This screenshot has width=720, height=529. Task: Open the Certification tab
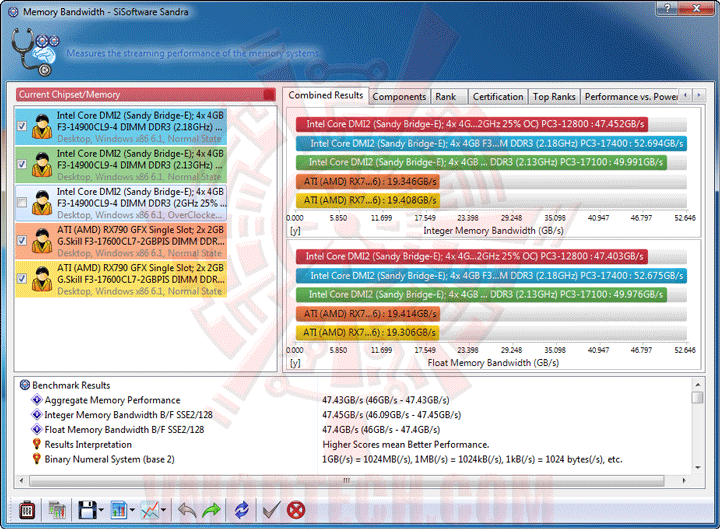coord(498,97)
